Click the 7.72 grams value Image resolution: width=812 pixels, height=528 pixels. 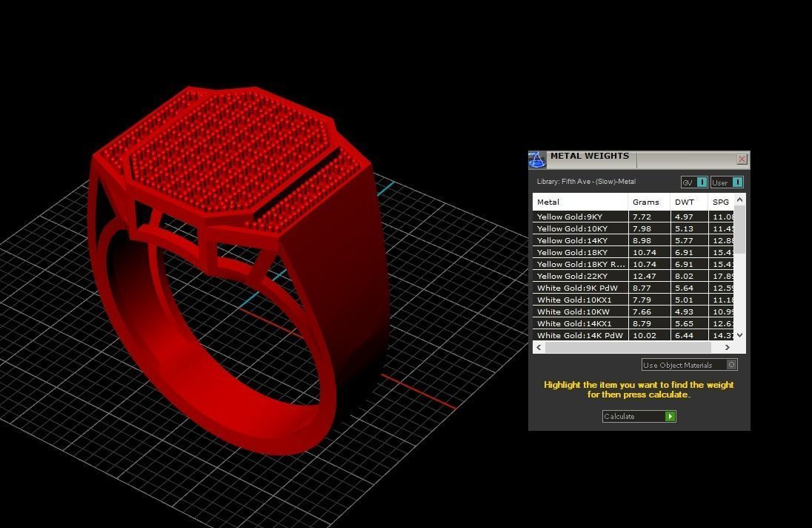[642, 217]
